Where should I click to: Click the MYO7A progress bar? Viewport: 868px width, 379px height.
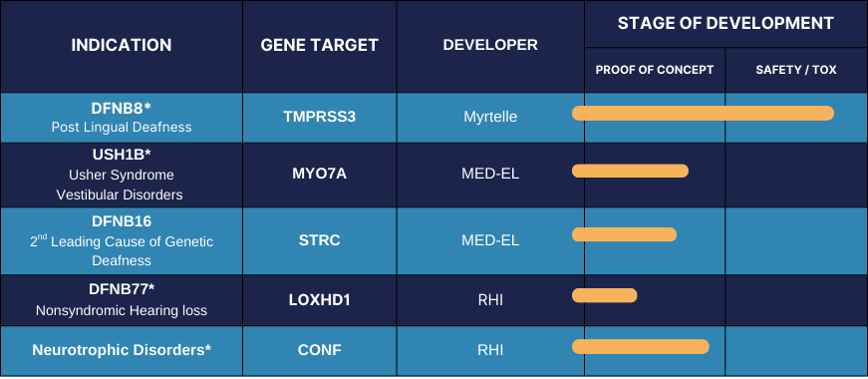pos(630,171)
